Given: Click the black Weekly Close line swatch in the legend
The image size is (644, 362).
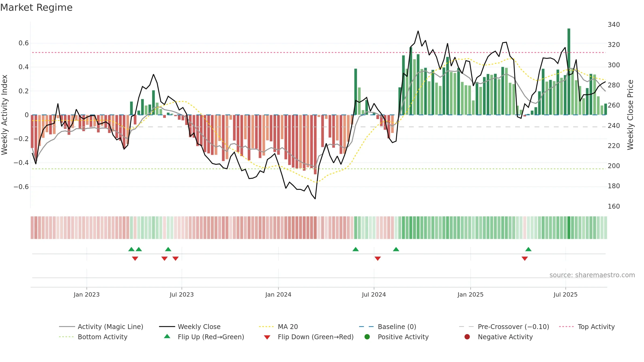Looking at the screenshot, I should click(167, 327).
